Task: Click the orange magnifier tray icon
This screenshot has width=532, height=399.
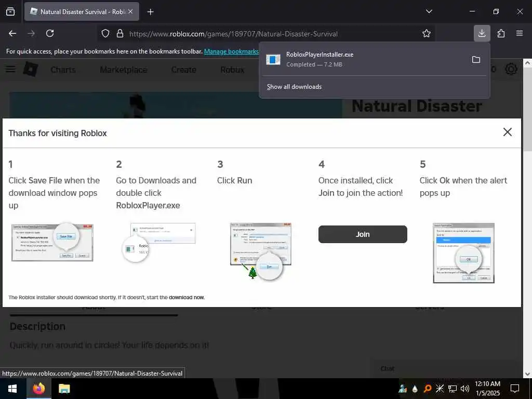Action: 428,389
